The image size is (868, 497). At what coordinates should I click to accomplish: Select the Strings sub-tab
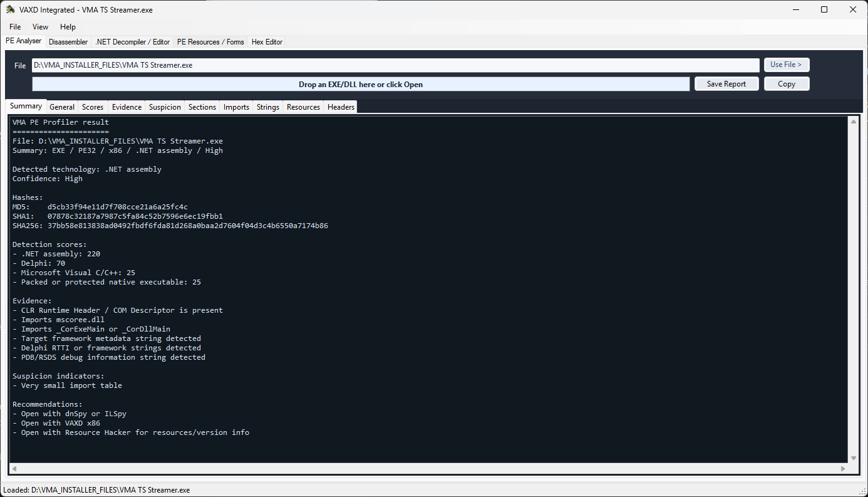(x=268, y=107)
